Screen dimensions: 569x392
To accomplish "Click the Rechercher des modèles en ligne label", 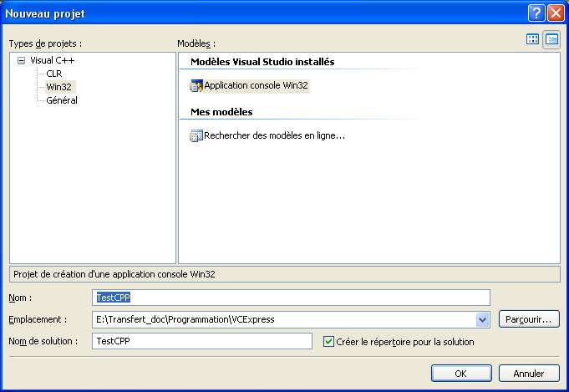I will 274,135.
